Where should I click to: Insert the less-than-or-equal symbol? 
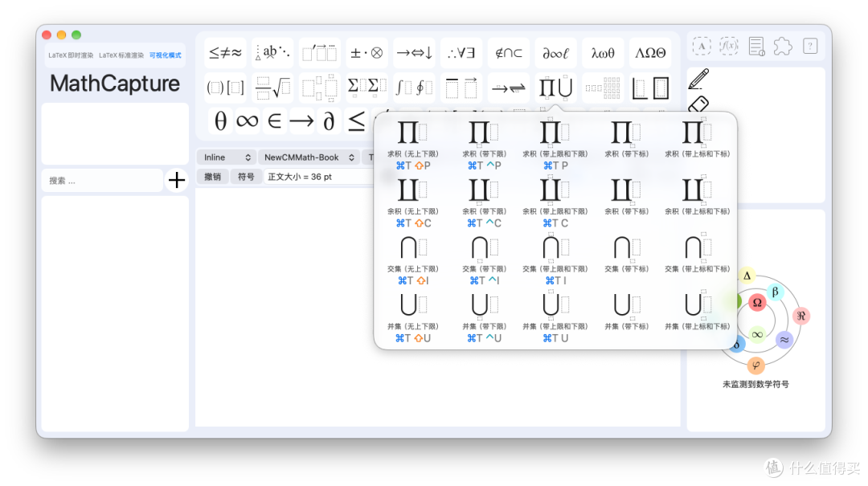pos(357,120)
